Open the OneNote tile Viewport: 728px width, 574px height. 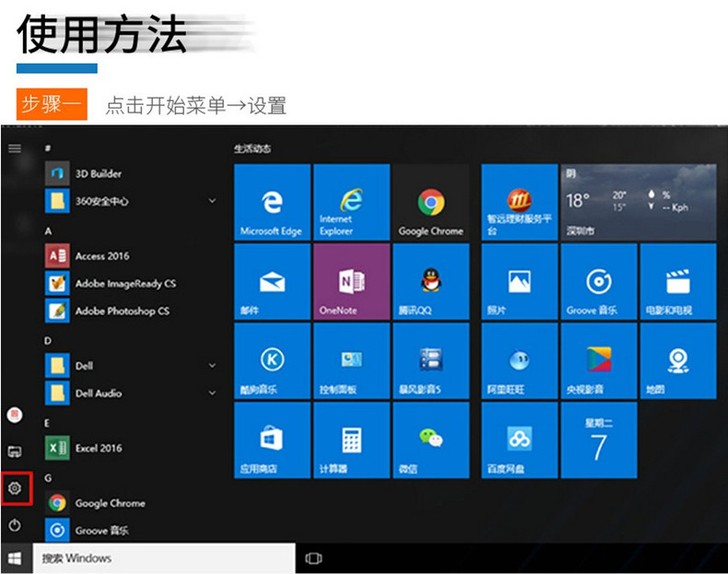click(x=351, y=282)
